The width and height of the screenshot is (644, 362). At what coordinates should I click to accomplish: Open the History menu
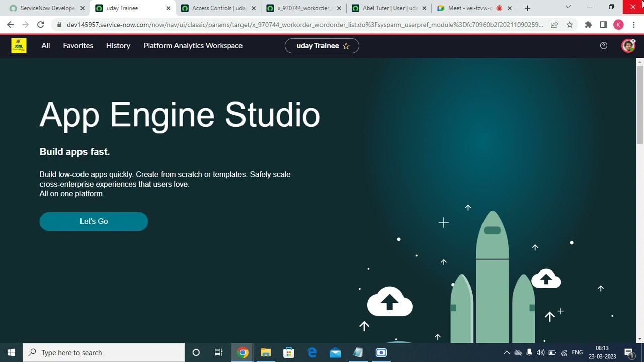tap(118, 46)
